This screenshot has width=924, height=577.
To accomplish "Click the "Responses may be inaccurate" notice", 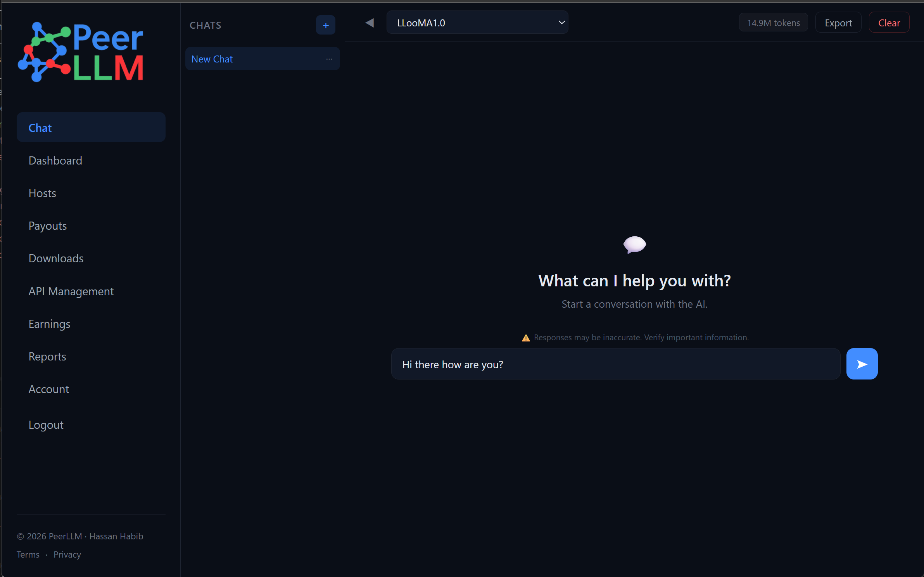I will pyautogui.click(x=641, y=338).
